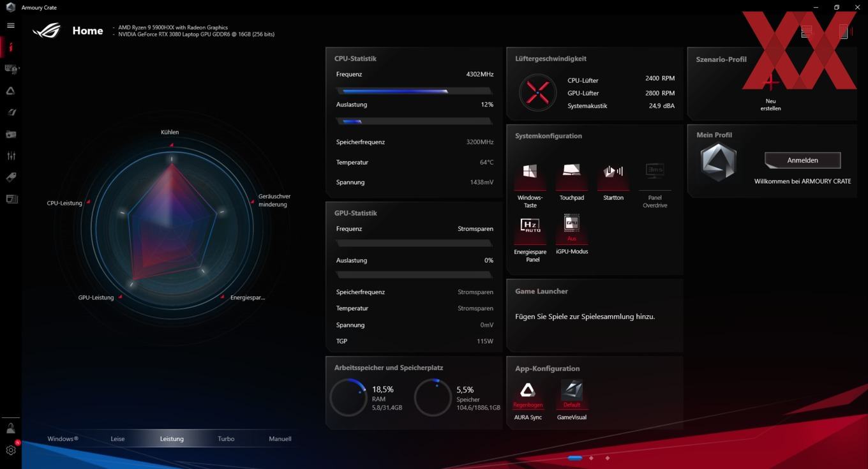This screenshot has width=868, height=469.
Task: Switch to device layout view icon
Action: 844,31
